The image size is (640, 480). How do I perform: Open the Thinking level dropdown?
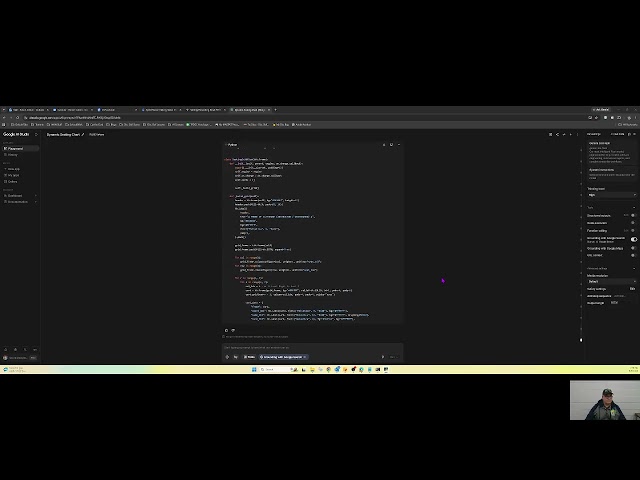click(x=611, y=195)
